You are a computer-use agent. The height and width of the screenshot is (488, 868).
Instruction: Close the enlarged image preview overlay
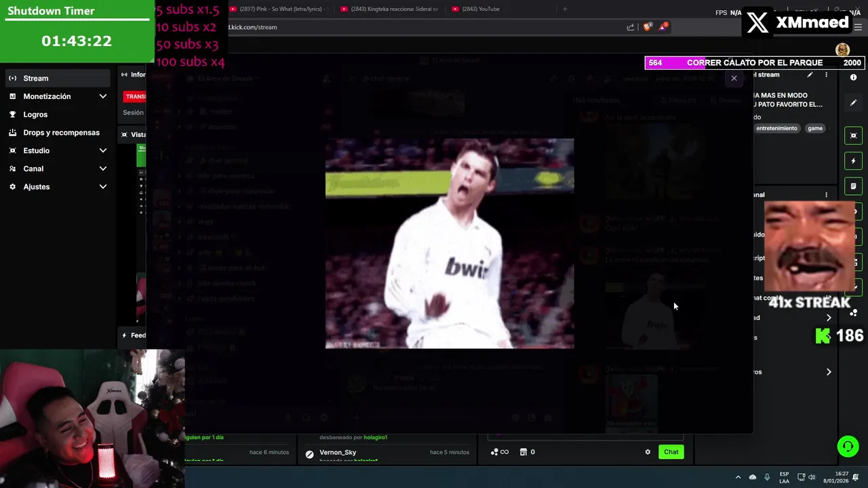(x=734, y=78)
